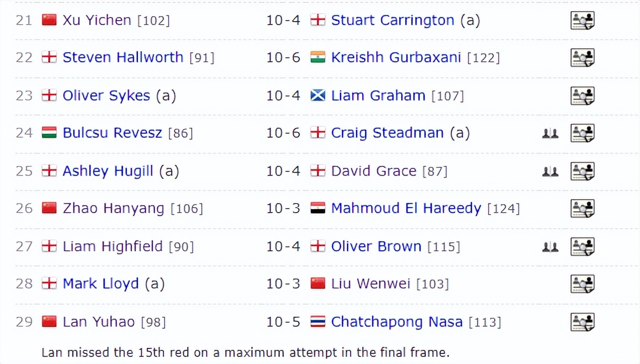Open match details icon for Oliver Sykes match
The width and height of the screenshot is (640, 364).
point(582,96)
